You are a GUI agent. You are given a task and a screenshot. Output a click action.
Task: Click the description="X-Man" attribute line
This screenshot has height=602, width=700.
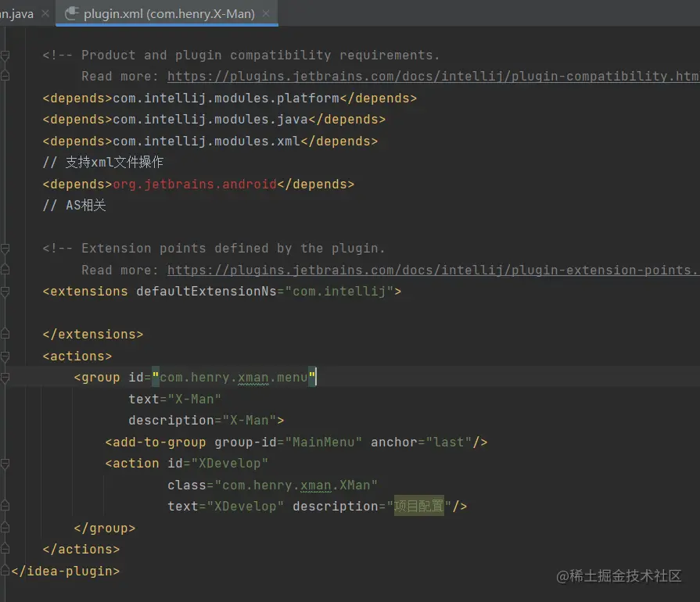tap(206, 421)
